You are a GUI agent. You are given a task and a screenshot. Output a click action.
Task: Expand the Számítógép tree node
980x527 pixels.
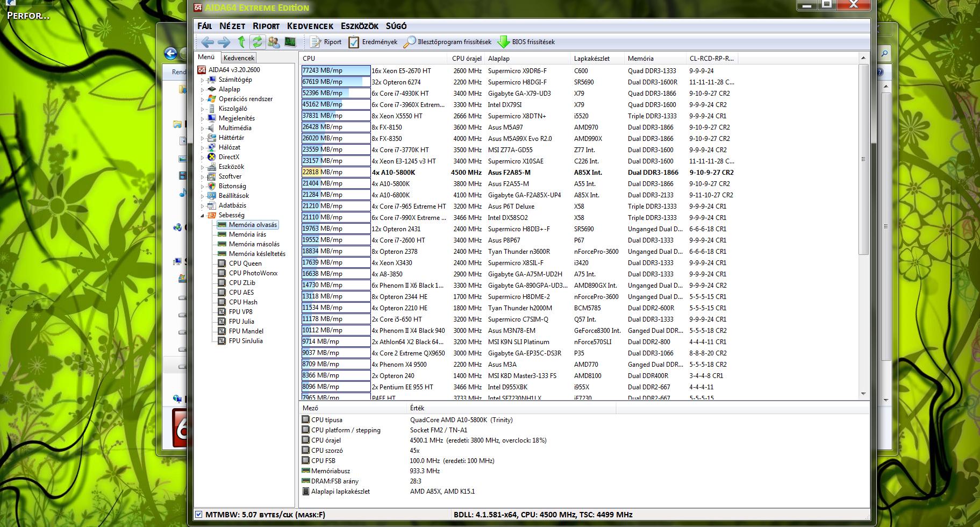pos(203,80)
